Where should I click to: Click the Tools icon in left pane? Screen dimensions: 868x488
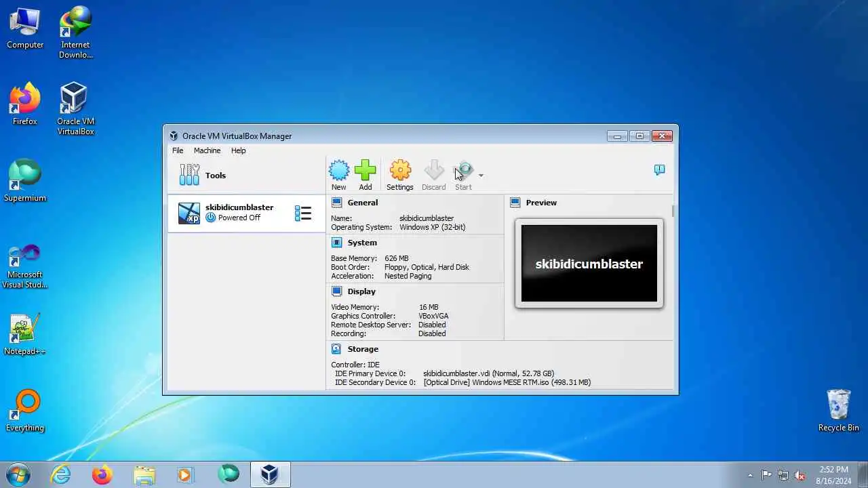[189, 175]
